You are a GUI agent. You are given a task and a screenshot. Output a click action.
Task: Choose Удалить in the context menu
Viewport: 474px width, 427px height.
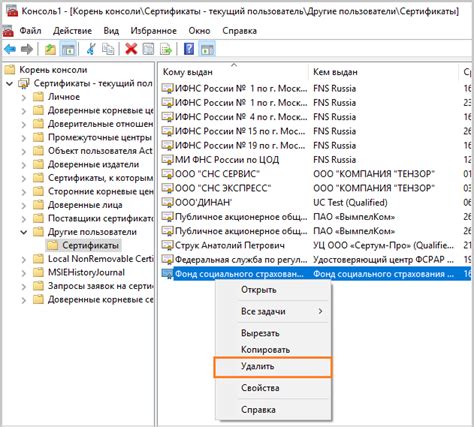[273, 367]
